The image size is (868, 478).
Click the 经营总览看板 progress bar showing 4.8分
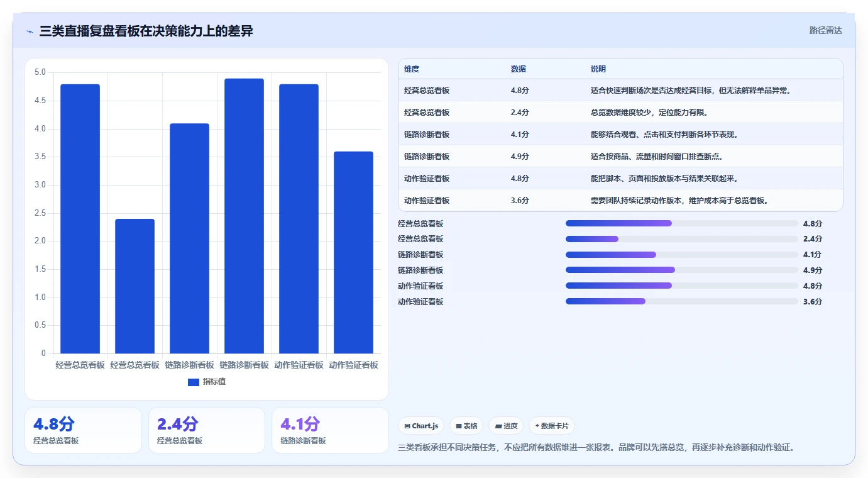pos(681,223)
